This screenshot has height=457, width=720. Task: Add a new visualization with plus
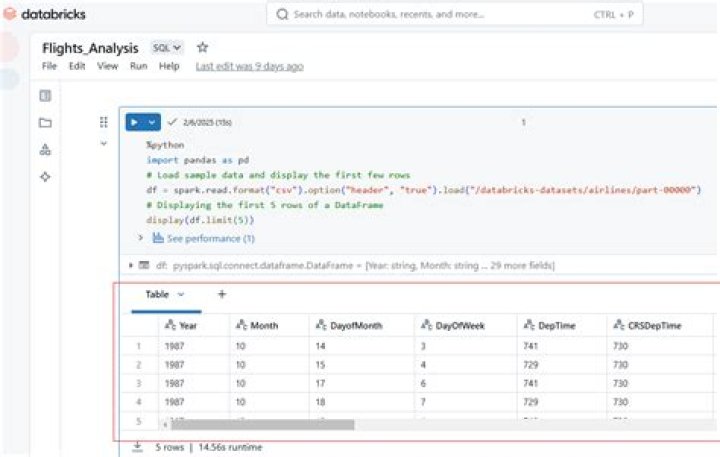[x=222, y=294]
